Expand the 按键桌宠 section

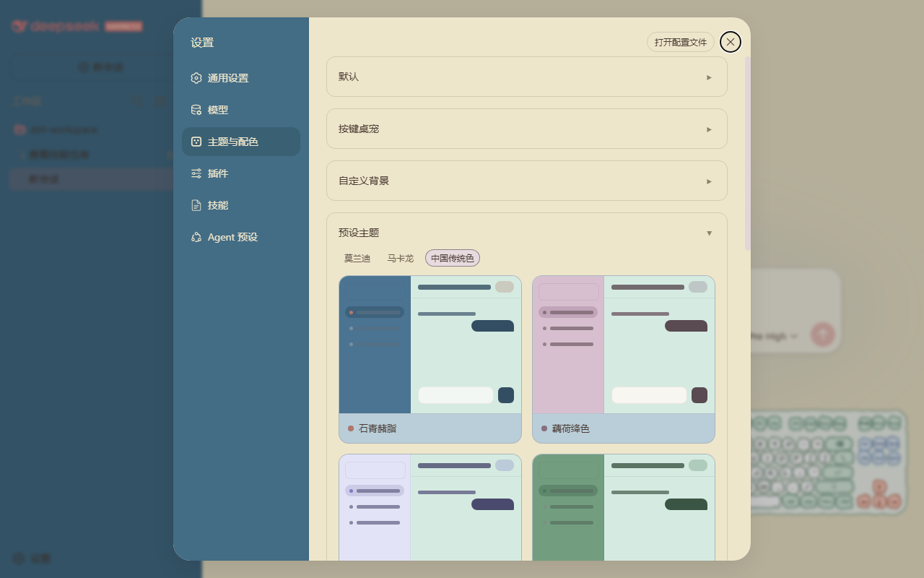[x=527, y=129]
